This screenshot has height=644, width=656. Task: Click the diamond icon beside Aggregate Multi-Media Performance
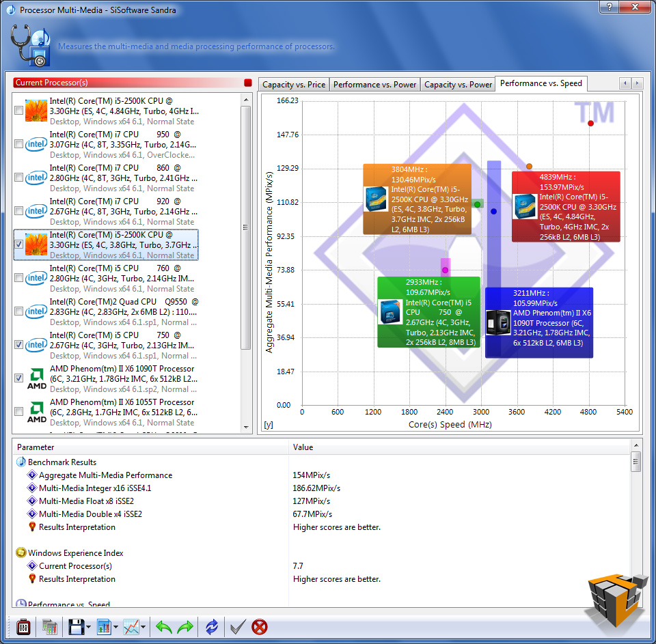(x=32, y=475)
